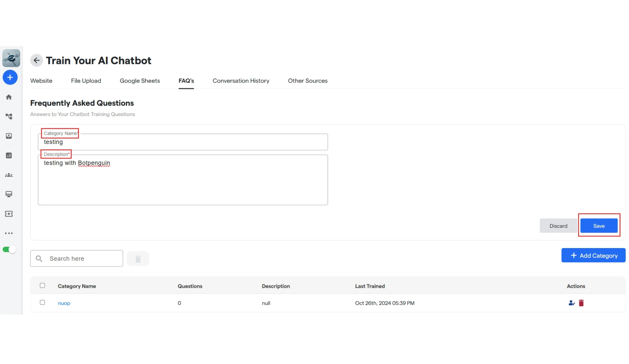
Task: Switch to the Website tab
Action: [41, 81]
